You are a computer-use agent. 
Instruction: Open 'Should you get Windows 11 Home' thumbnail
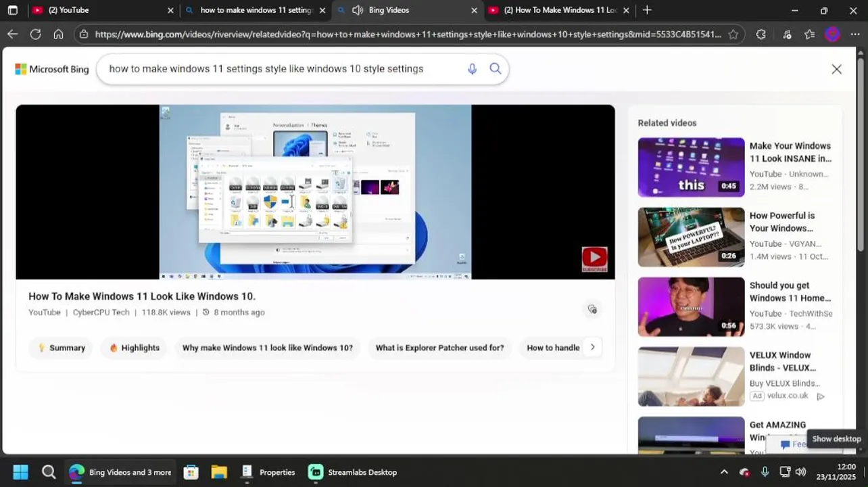point(691,306)
